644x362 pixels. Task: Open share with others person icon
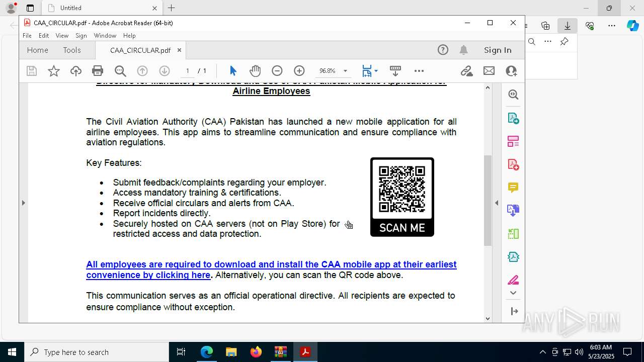click(x=511, y=71)
